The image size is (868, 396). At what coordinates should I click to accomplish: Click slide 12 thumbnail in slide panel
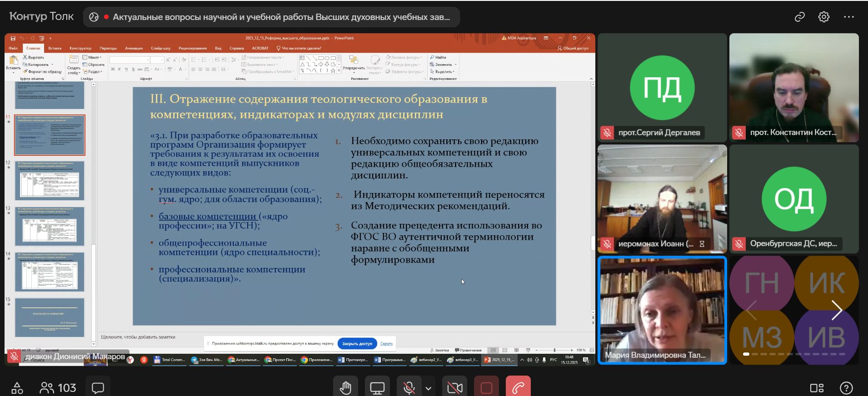coord(50,181)
